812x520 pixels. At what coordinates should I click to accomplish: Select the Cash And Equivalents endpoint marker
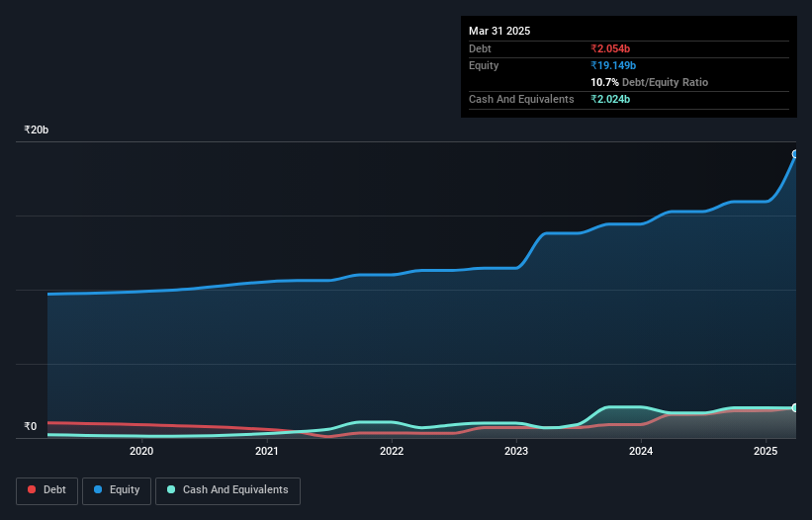(x=795, y=407)
